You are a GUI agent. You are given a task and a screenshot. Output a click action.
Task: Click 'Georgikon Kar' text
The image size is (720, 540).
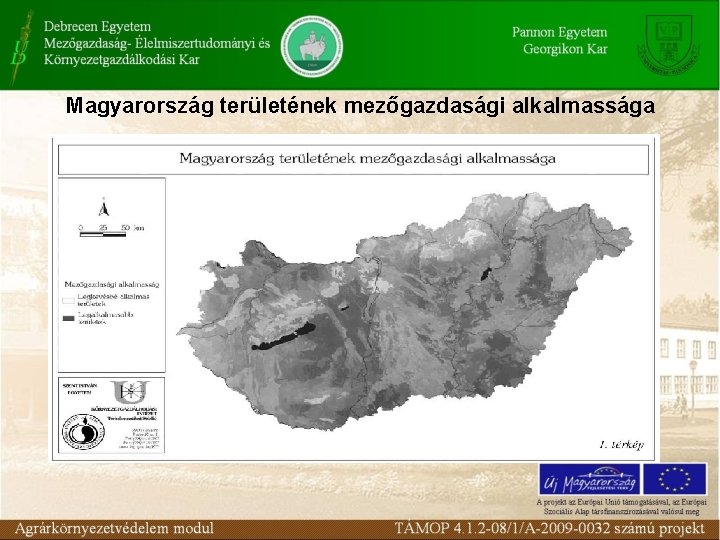point(565,49)
